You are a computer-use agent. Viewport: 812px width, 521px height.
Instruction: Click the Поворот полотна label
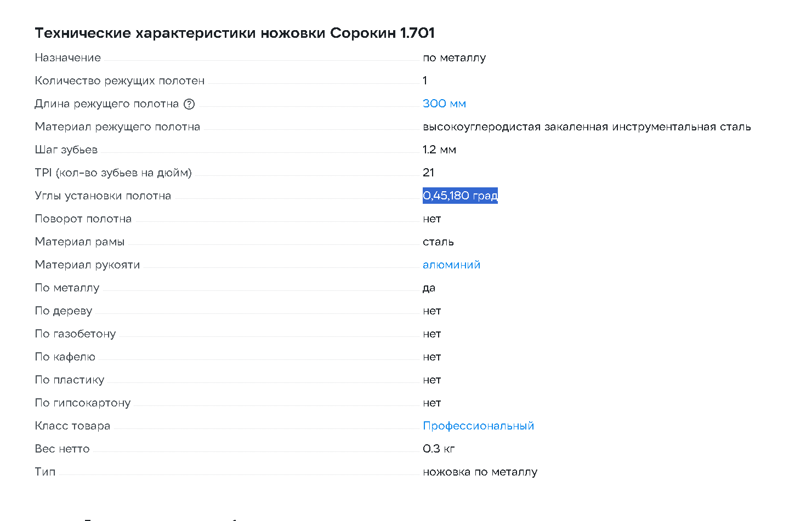coord(83,219)
